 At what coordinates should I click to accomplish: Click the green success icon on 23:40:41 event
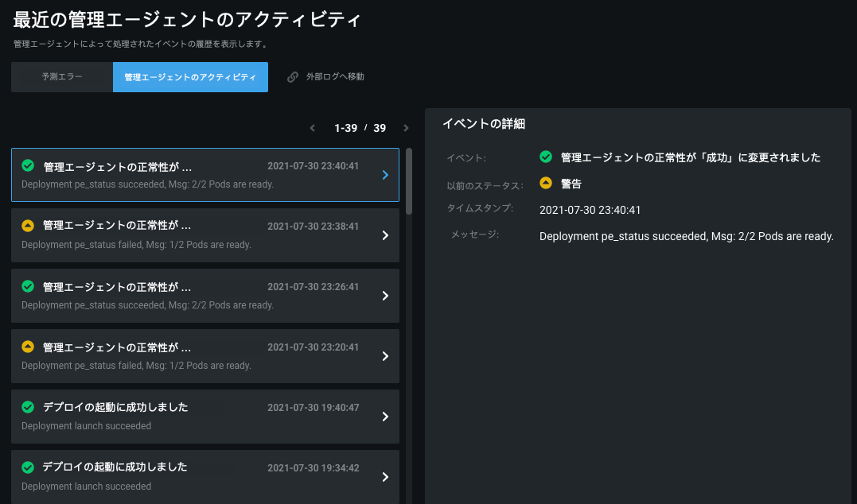pyautogui.click(x=28, y=166)
